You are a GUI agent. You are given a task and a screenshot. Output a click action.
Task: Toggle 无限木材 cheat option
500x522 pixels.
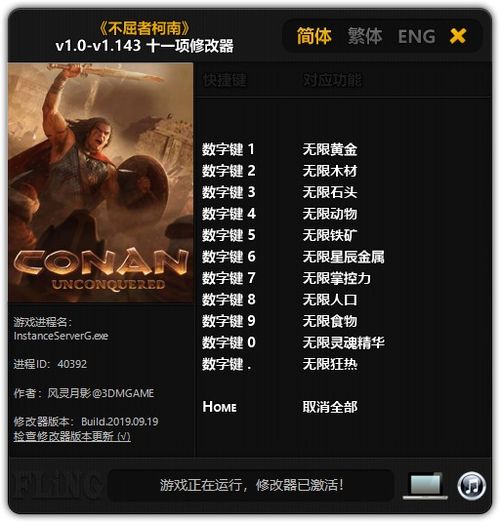click(x=330, y=171)
